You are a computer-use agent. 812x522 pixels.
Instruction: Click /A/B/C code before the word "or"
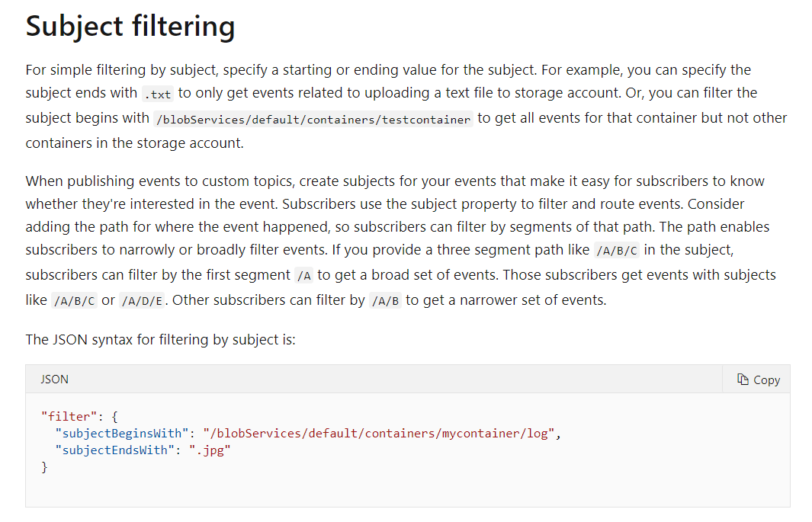[x=74, y=301]
